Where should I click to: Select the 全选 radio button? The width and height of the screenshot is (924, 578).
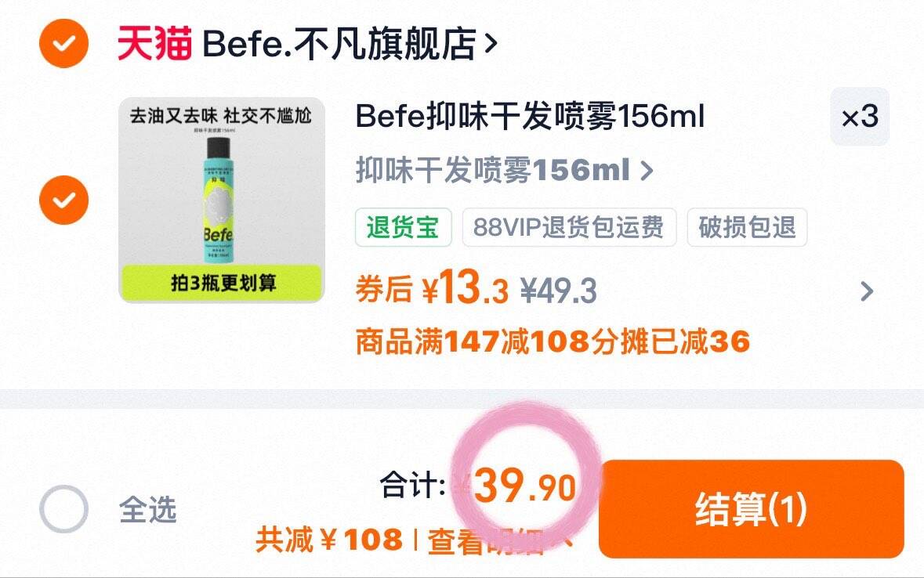pos(63,509)
